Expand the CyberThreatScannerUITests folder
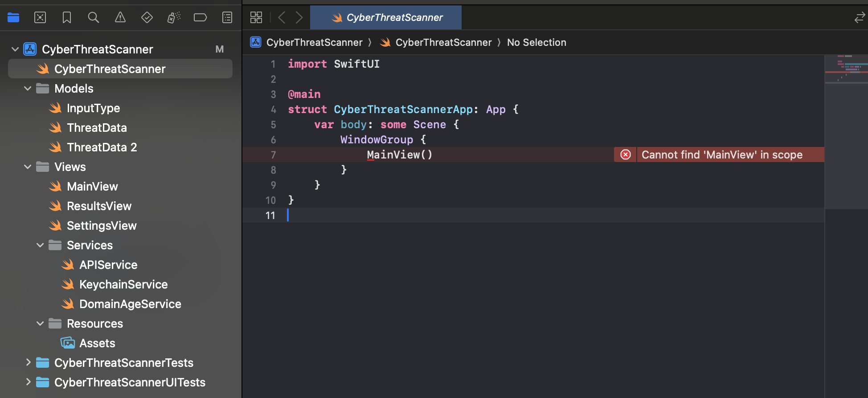The height and width of the screenshot is (398, 868). (28, 382)
